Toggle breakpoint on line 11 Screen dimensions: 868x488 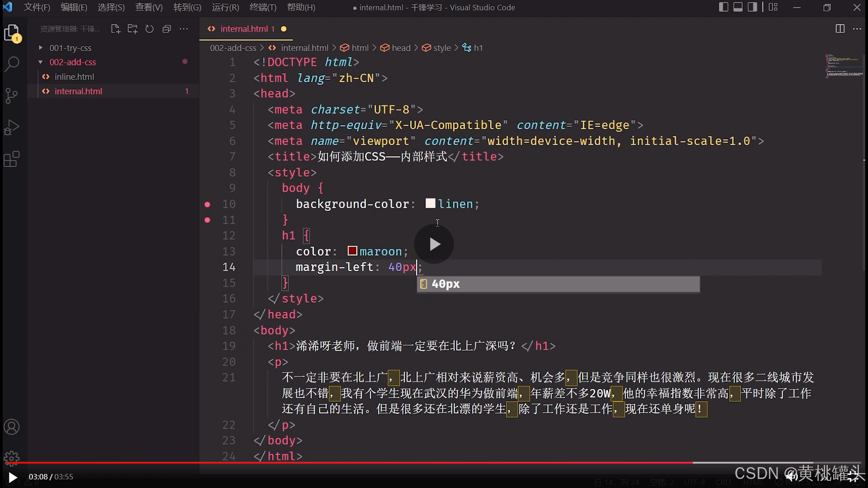click(208, 220)
